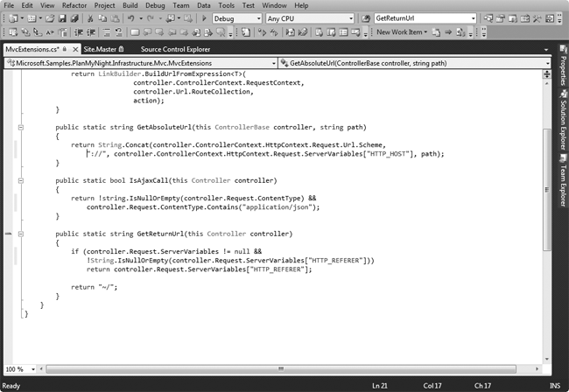The width and height of the screenshot is (569, 392).
Task: Open the Solution Explorer toolbar icon
Action: tap(488, 18)
